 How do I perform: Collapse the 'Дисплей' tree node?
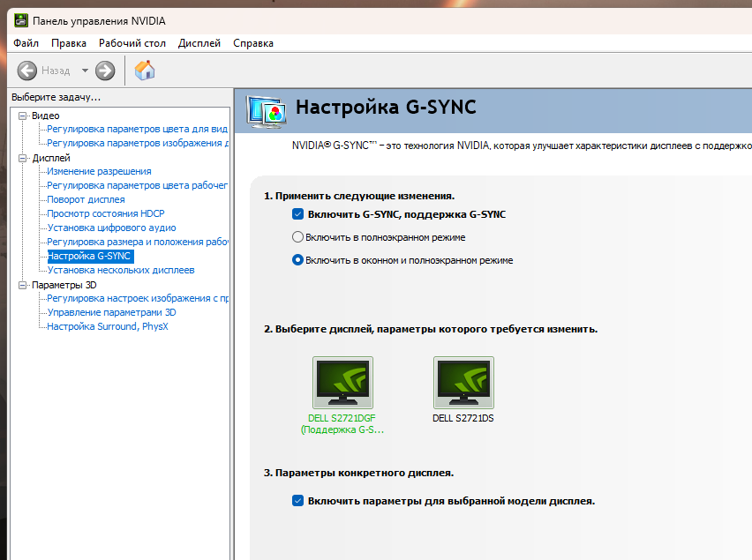pyautogui.click(x=23, y=158)
